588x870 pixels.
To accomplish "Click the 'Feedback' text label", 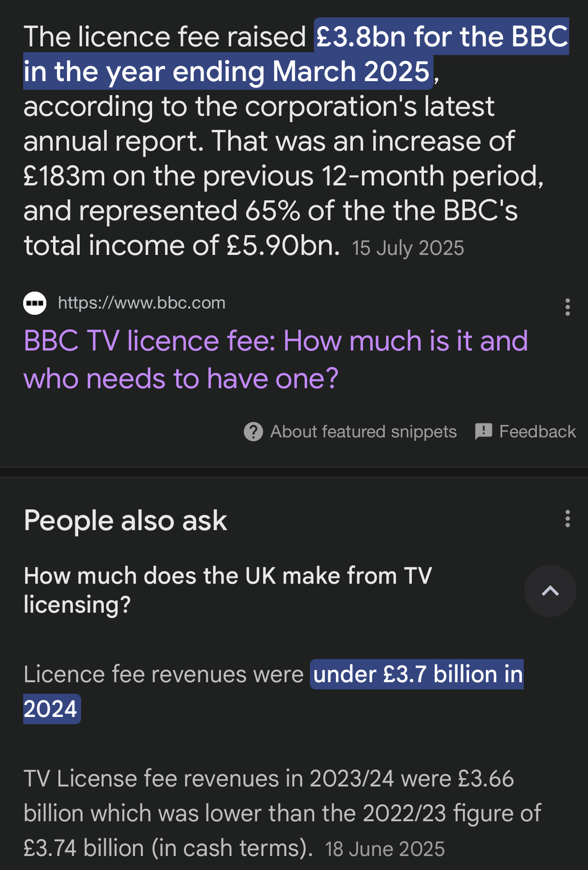I will click(x=537, y=432).
